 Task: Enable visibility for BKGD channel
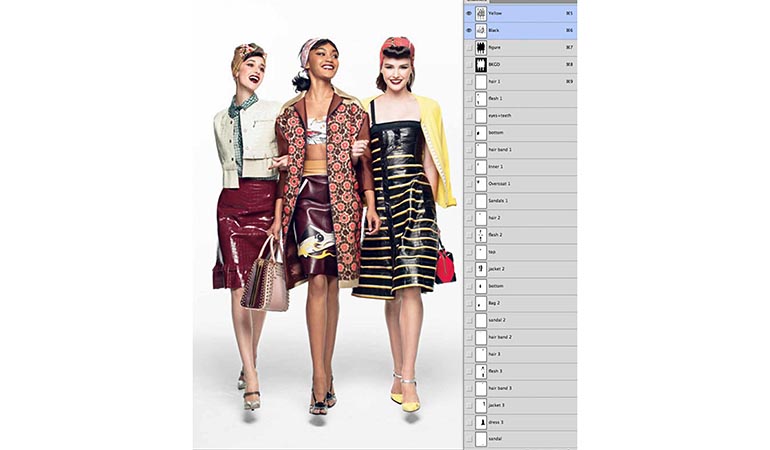click(x=469, y=64)
